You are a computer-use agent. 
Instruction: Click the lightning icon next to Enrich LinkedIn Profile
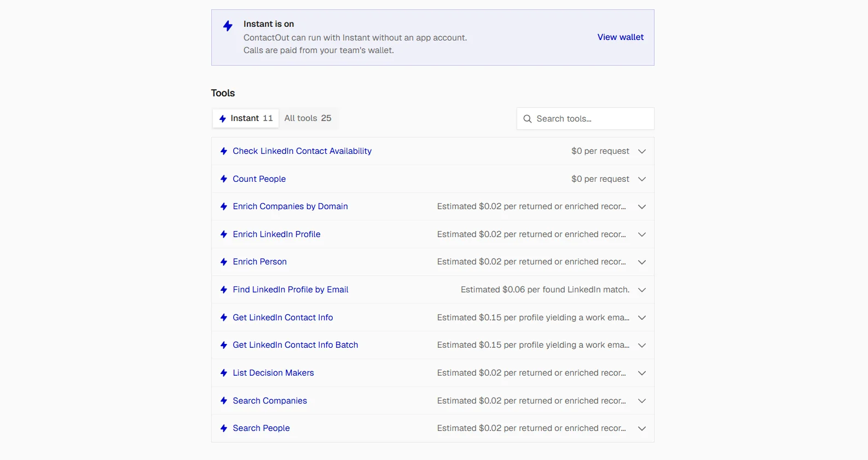[224, 234]
